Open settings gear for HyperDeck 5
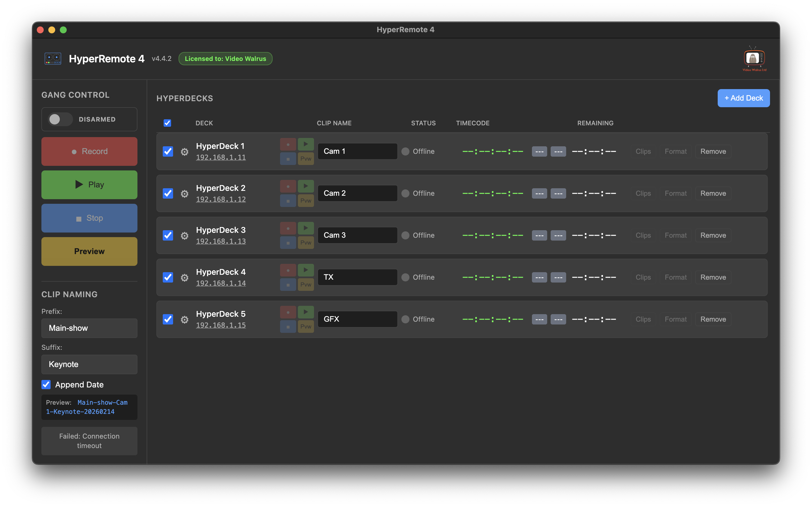Viewport: 812px width, 507px height. pyautogui.click(x=185, y=320)
